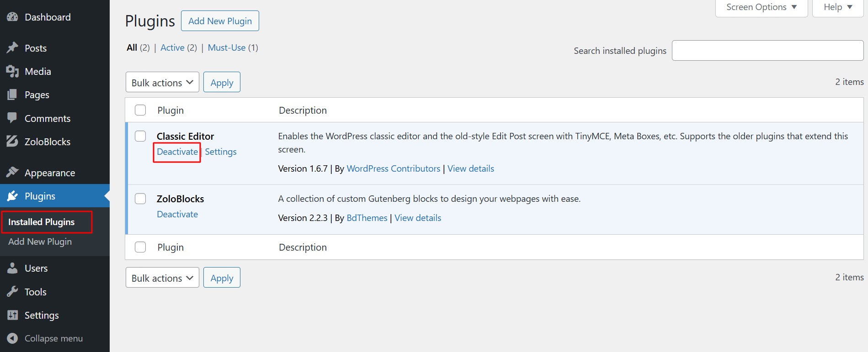Tick the Classic Editor plugin checkbox
Viewport: 868px width, 352px height.
coord(140,136)
